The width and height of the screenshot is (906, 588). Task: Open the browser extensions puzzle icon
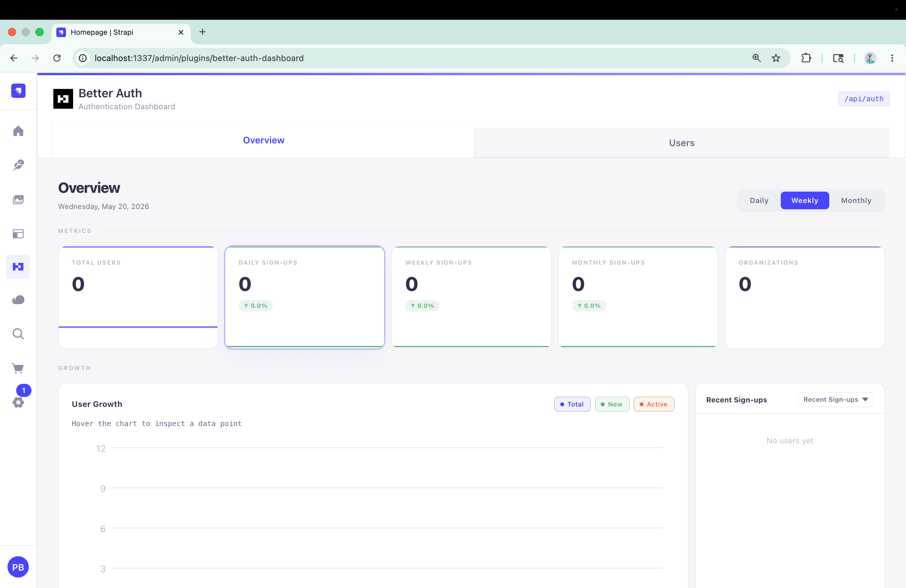[x=806, y=58]
